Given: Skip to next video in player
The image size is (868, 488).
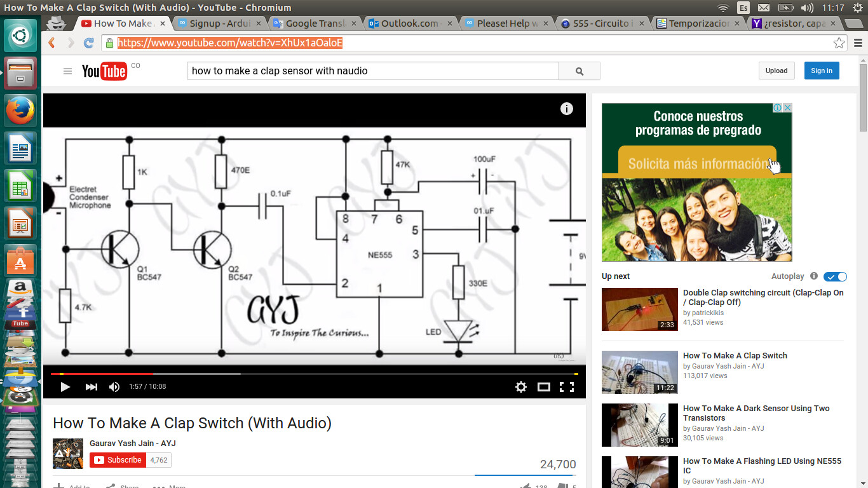Looking at the screenshot, I should pos(91,386).
